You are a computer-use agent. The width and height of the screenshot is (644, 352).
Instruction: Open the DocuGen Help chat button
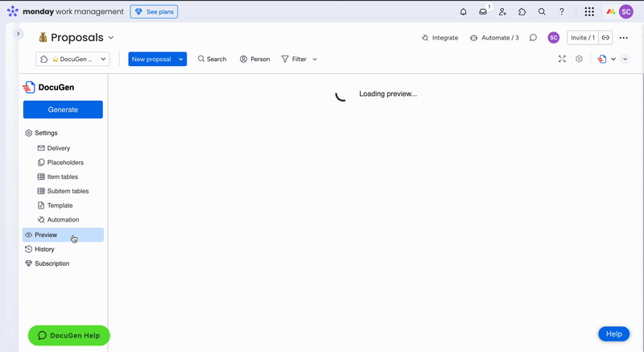(69, 336)
